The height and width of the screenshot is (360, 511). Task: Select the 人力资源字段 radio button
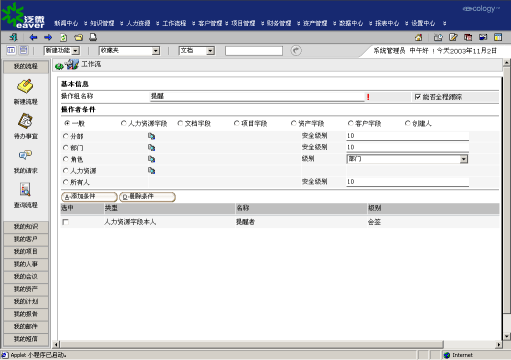pyautogui.click(x=123, y=123)
